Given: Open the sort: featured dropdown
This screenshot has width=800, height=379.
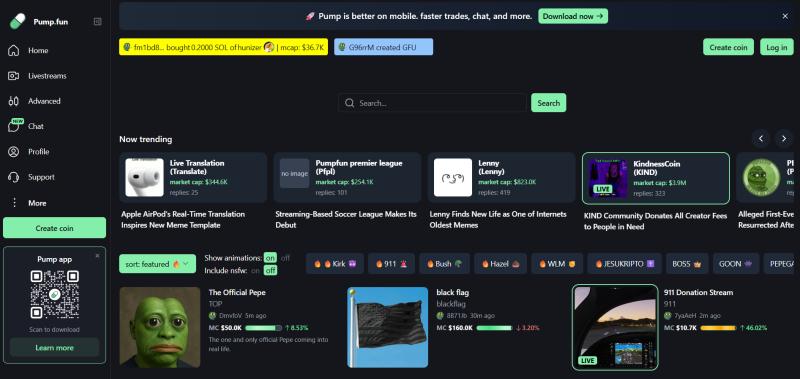Looking at the screenshot, I should click(158, 264).
